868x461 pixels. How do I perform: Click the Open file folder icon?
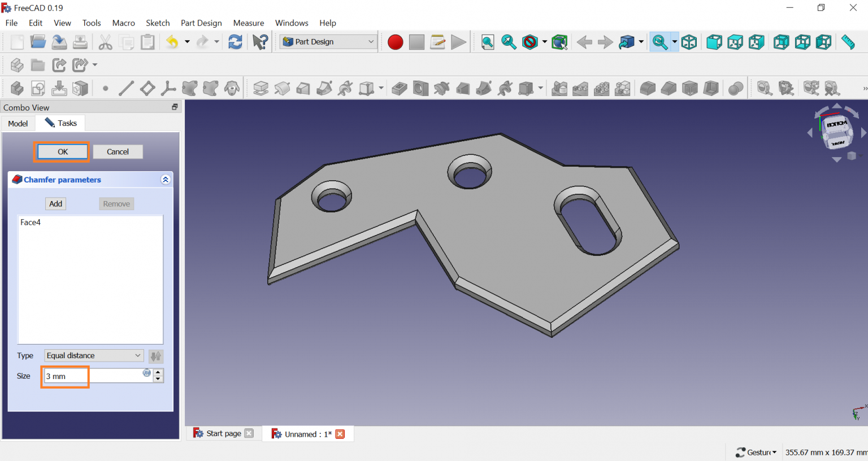[x=38, y=42]
